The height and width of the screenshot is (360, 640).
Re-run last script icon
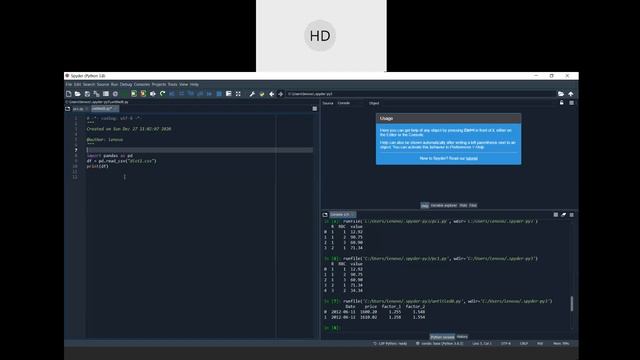click(162, 94)
